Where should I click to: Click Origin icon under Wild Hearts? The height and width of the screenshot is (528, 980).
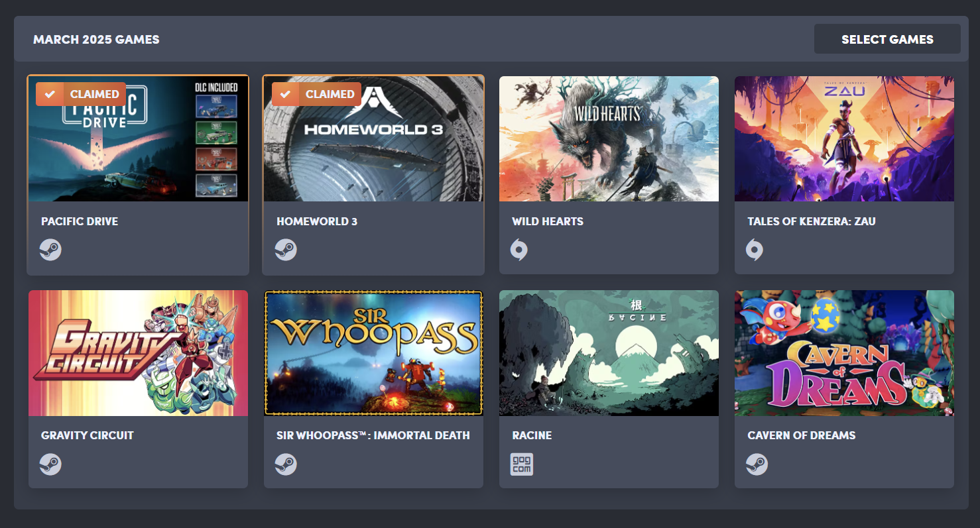pyautogui.click(x=519, y=250)
